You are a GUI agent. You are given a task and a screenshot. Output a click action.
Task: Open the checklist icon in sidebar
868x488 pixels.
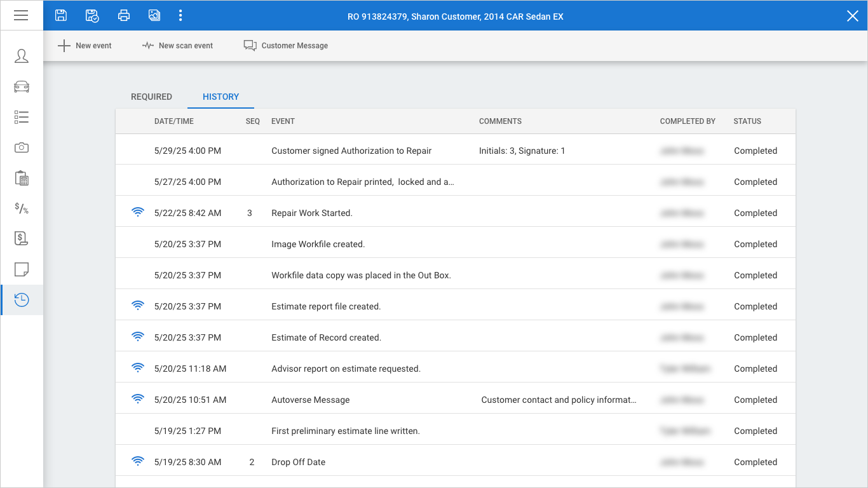tap(22, 117)
